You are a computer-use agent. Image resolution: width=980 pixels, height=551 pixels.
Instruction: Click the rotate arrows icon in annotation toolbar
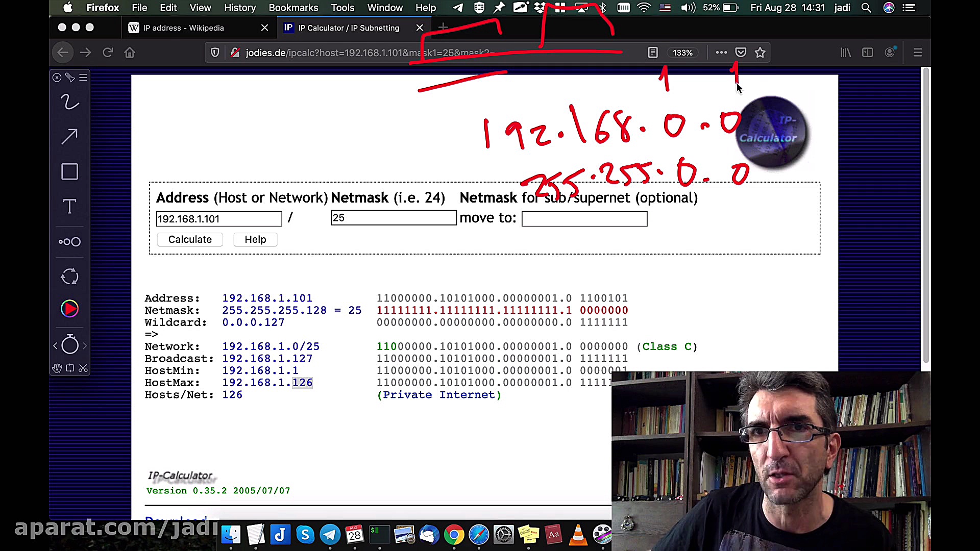tap(69, 277)
